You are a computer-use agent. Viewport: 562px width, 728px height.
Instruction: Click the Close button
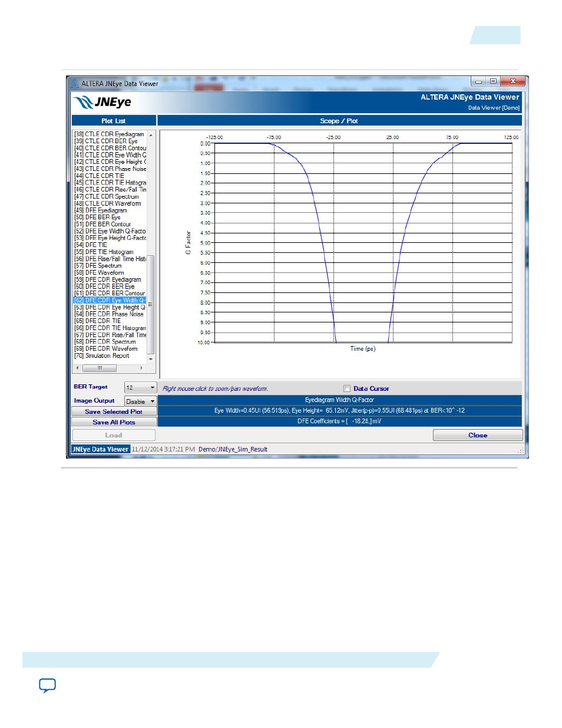477,435
